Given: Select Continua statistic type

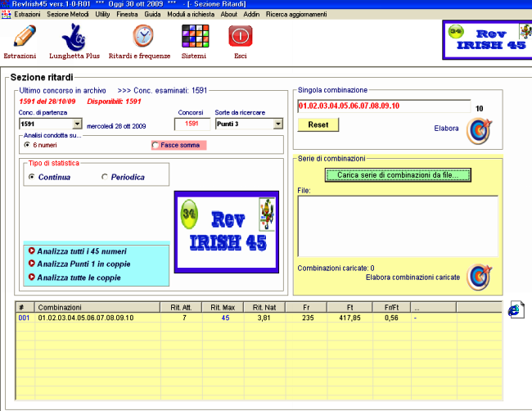Looking at the screenshot, I should point(32,177).
